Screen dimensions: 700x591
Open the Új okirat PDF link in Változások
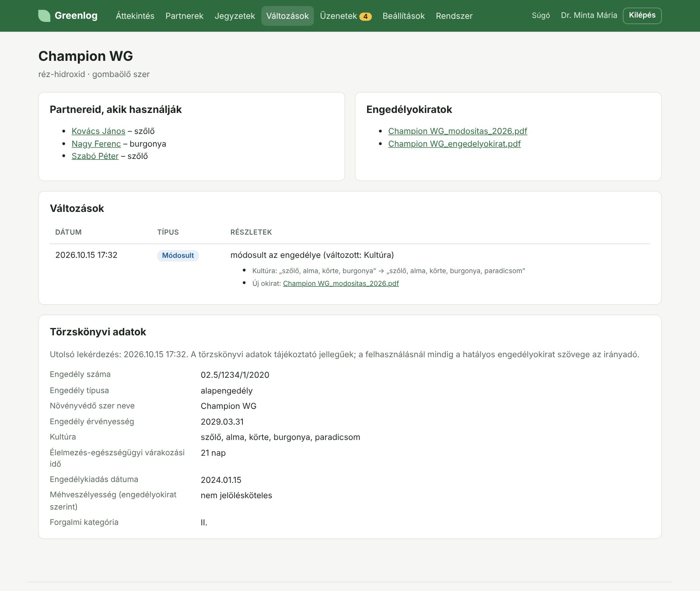tap(341, 284)
